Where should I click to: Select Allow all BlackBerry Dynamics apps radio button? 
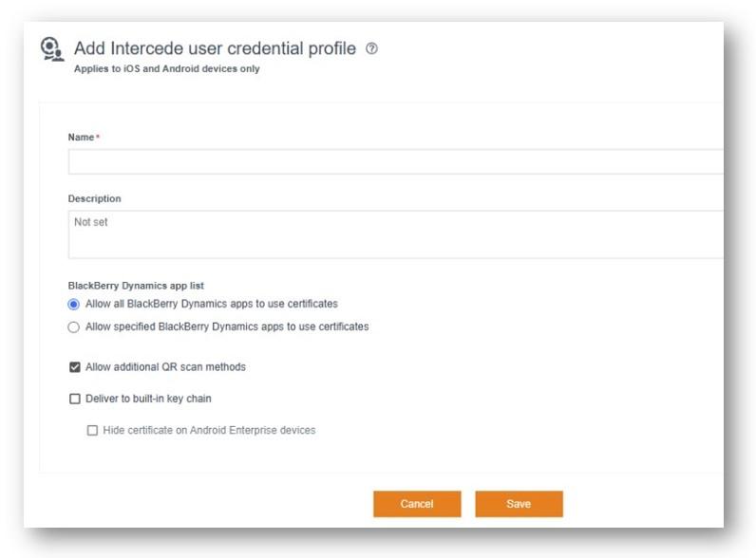pyautogui.click(x=74, y=305)
